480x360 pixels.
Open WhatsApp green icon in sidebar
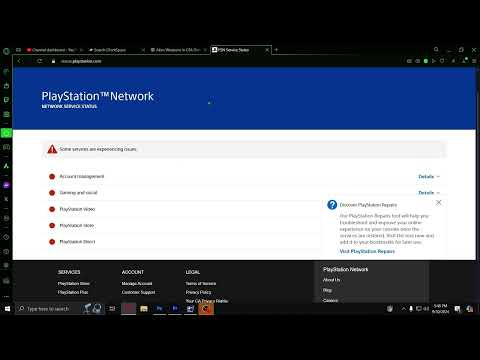[x=6, y=133]
